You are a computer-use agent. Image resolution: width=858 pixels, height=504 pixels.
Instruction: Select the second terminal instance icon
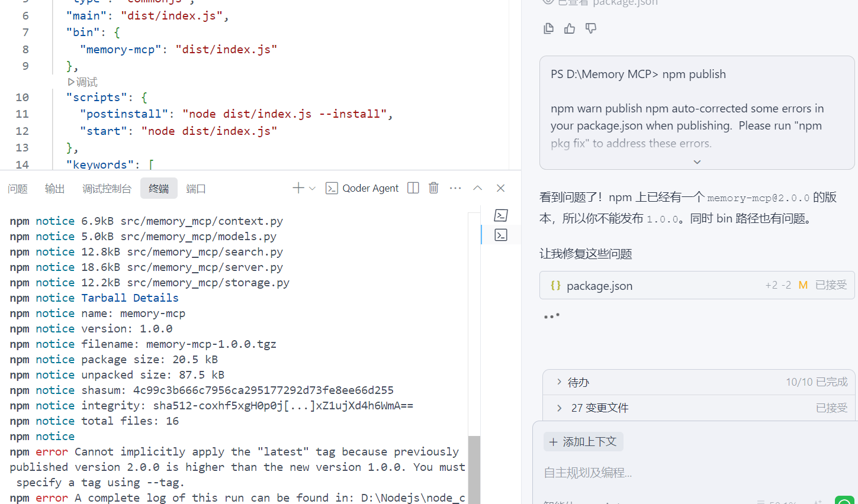[x=501, y=235]
